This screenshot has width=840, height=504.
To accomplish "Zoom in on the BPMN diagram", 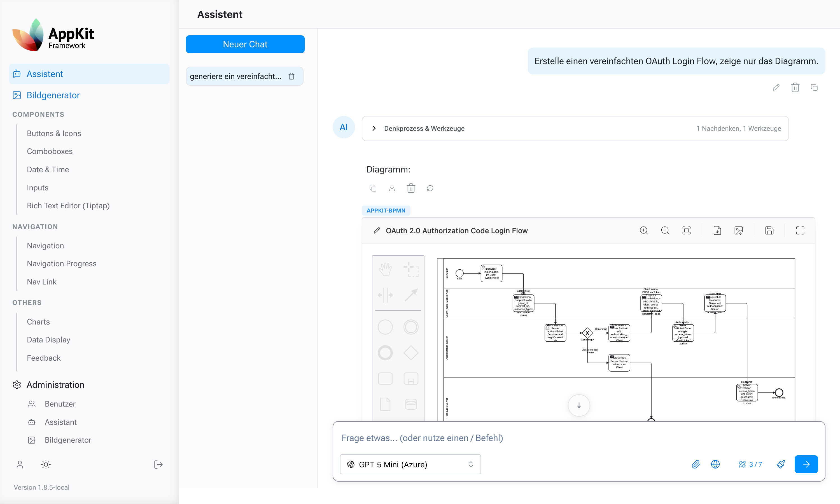I will coord(644,231).
